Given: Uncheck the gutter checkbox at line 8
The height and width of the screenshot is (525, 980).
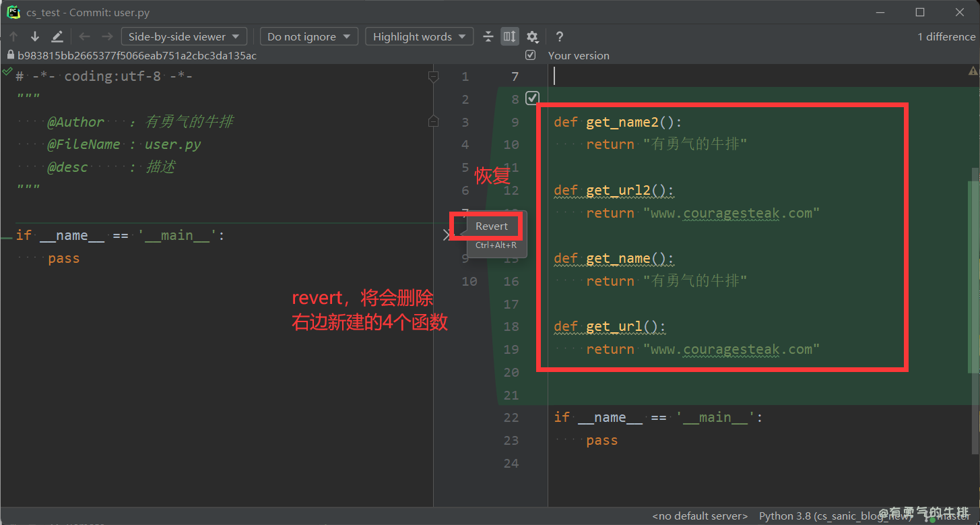Looking at the screenshot, I should click(x=532, y=98).
